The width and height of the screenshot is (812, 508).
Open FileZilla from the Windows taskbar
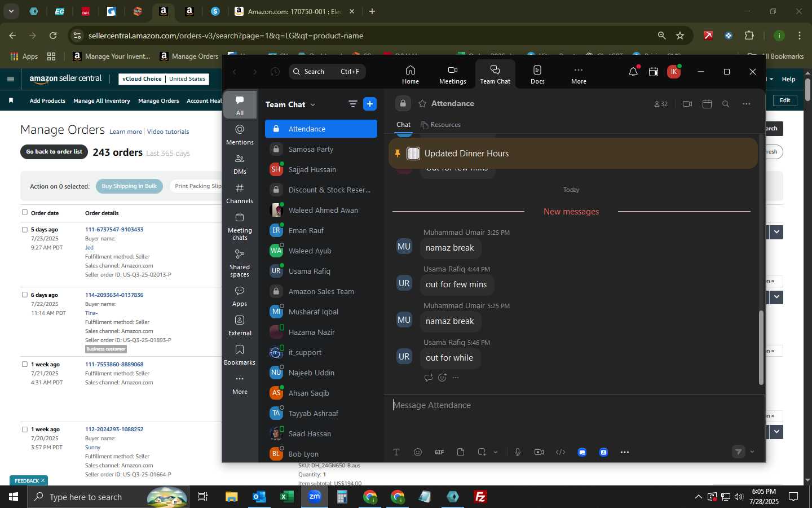tap(480, 497)
